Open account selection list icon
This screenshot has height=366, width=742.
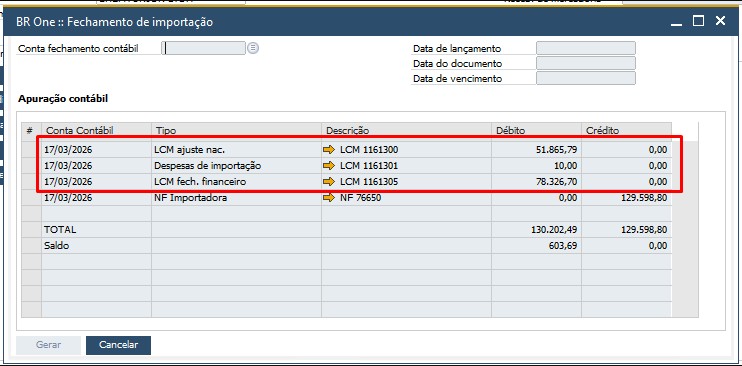pos(253,48)
